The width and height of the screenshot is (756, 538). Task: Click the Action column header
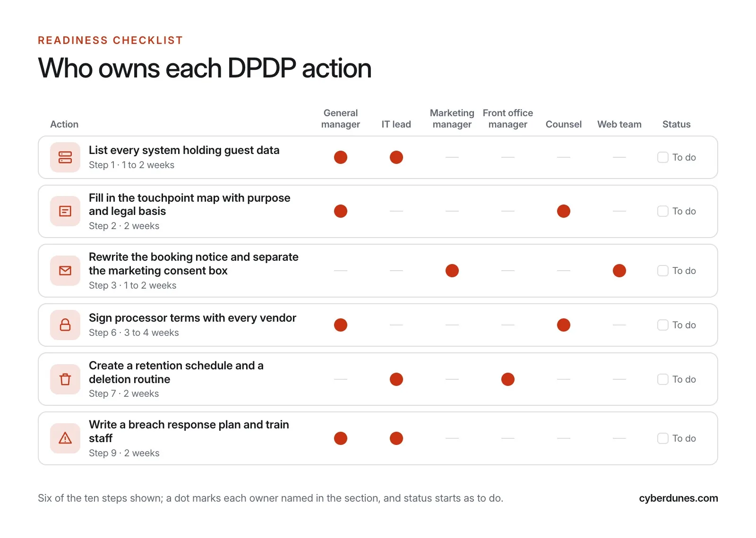tap(64, 124)
